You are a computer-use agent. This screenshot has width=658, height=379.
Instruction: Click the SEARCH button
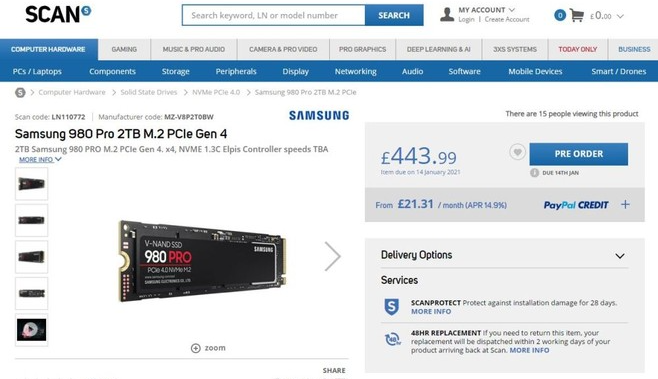pyautogui.click(x=394, y=16)
